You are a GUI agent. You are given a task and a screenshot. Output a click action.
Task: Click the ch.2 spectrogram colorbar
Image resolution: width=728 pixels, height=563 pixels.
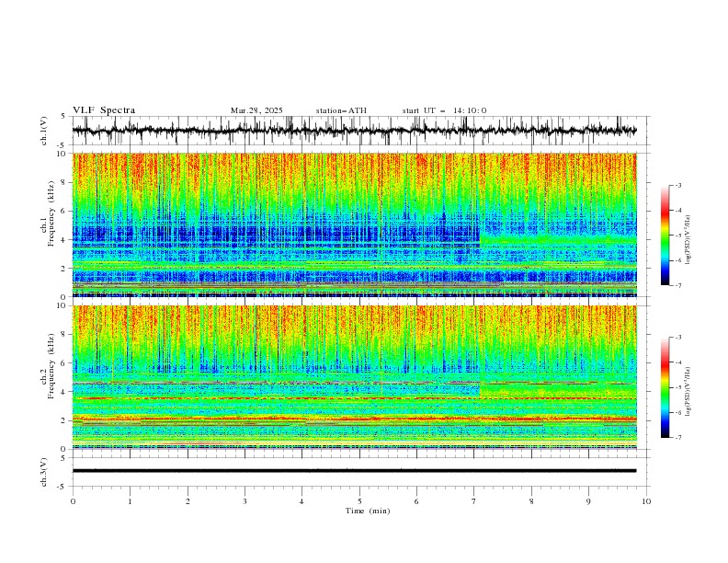(665, 387)
